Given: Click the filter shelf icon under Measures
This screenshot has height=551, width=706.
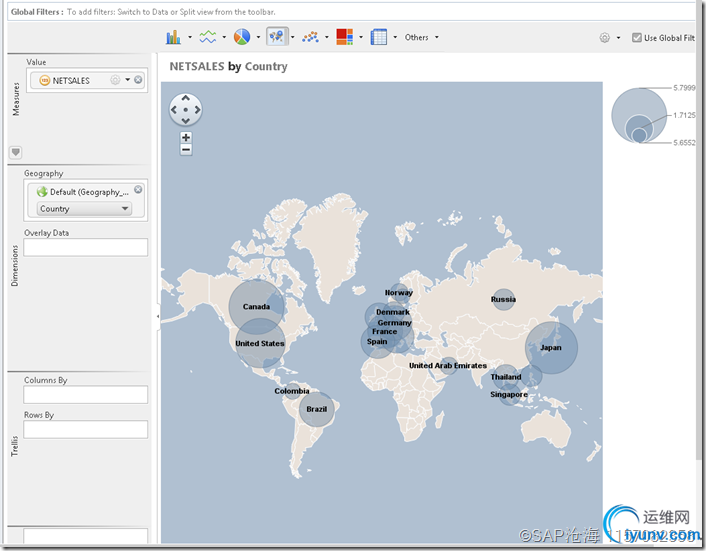Looking at the screenshot, I should [x=16, y=152].
